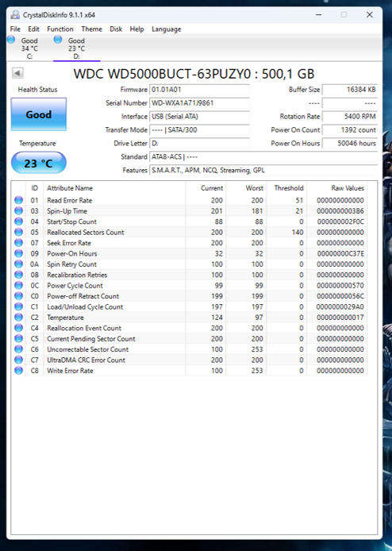Viewport: 392px width, 551px height.
Task: Click the Buffer Size value 16384 KB
Action: [350, 90]
